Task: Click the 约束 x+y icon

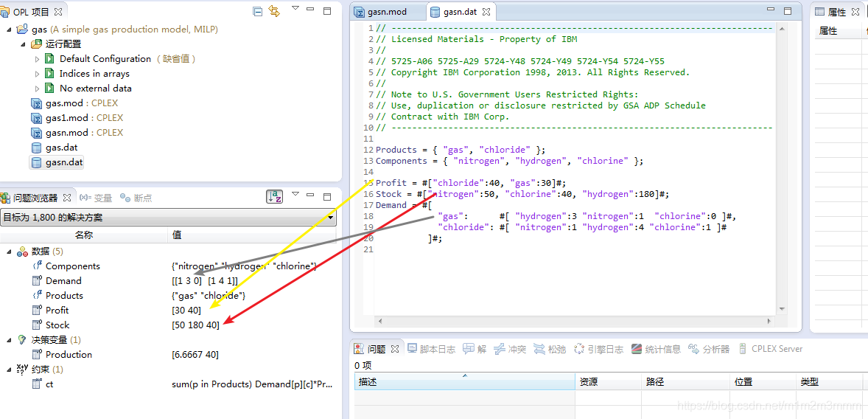Action: (x=22, y=369)
